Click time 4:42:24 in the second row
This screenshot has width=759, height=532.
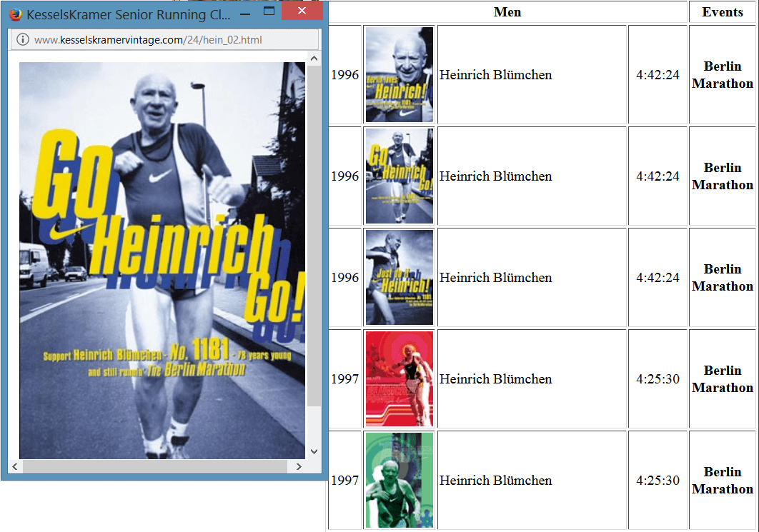[658, 176]
